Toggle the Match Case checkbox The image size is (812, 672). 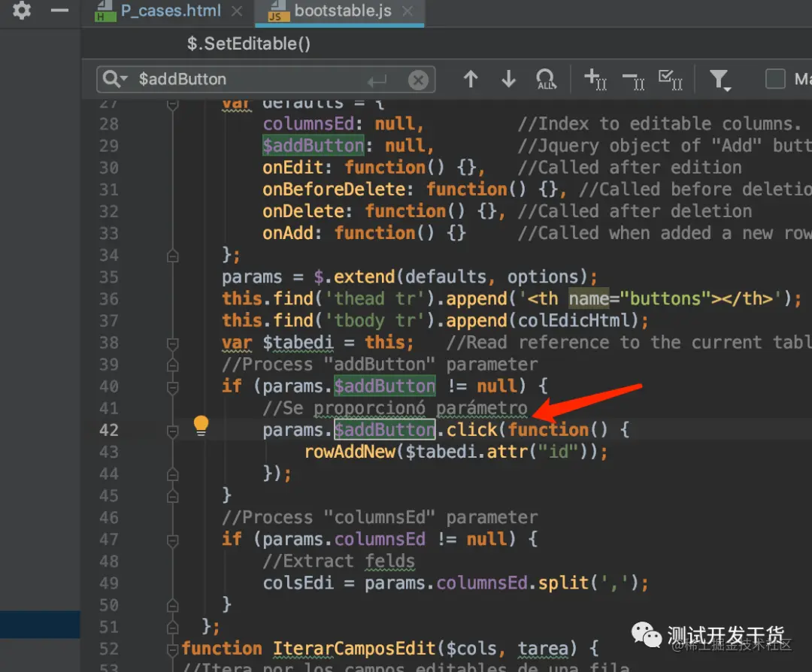point(775,79)
